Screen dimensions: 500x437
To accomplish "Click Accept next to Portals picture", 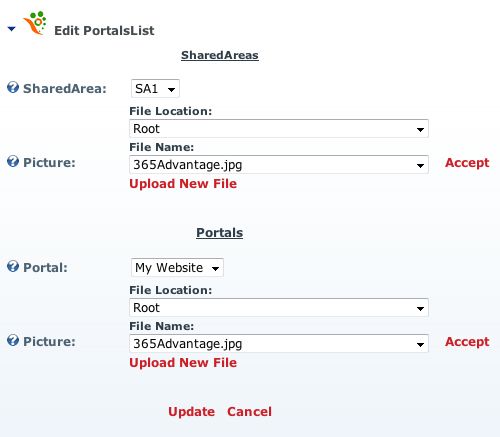I will coord(467,342).
